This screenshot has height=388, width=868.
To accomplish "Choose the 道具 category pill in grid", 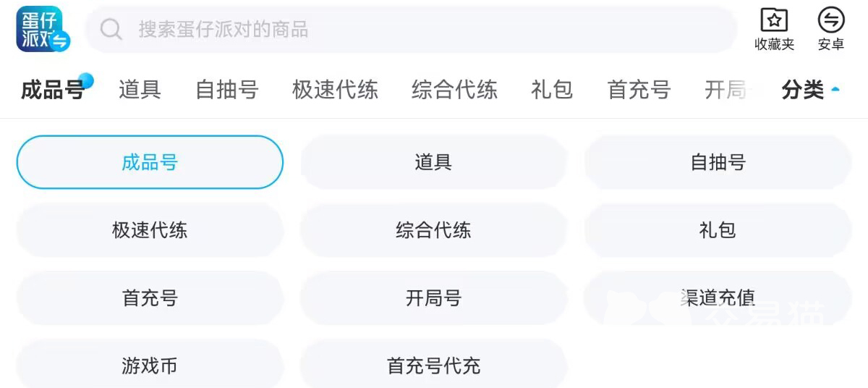I will point(433,162).
